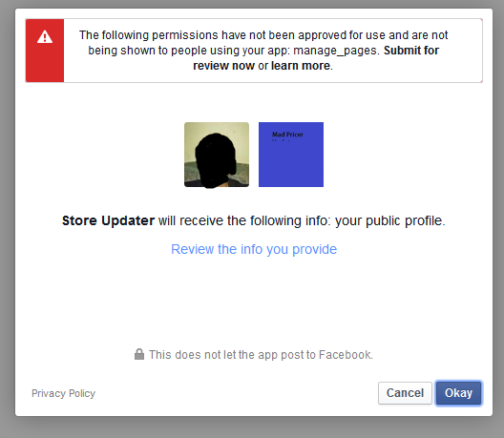Follow the 'learn more' link
Image resolution: width=504 pixels, height=438 pixels.
click(301, 66)
